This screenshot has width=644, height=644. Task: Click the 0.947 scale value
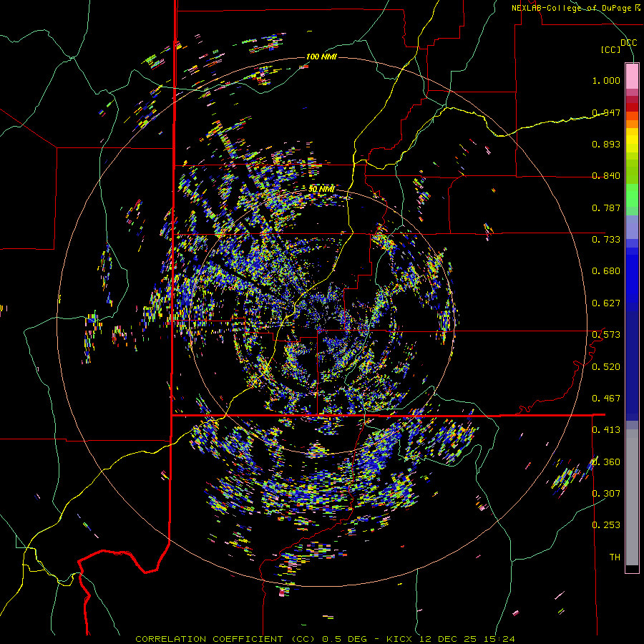point(606,112)
